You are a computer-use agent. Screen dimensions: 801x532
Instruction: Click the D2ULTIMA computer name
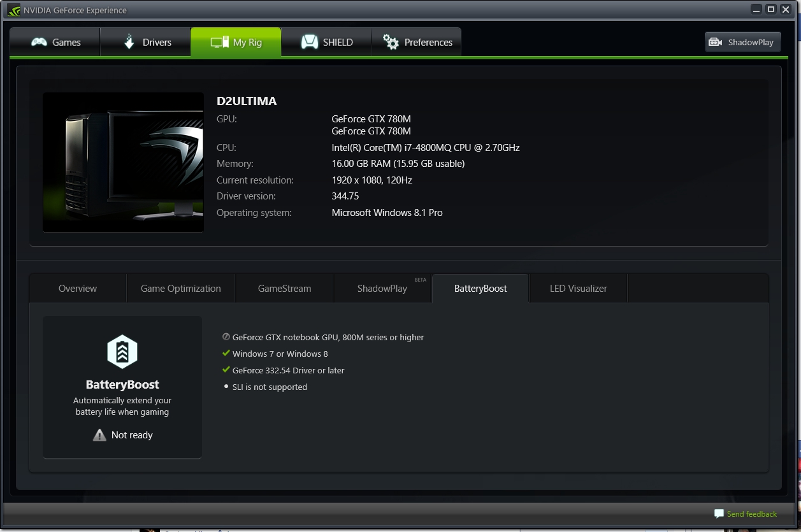[247, 101]
